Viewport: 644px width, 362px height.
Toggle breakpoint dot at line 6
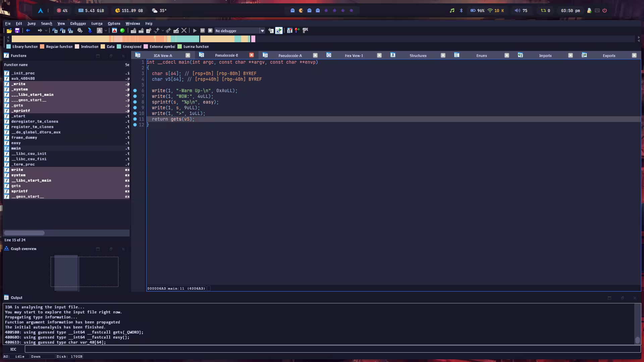[135, 90]
